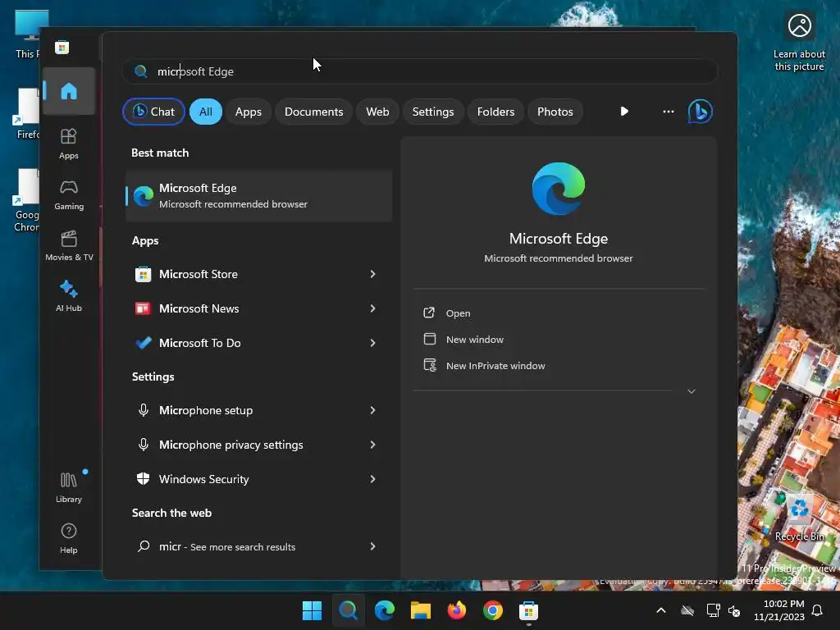840x630 pixels.
Task: Open Windows Security settings result
Action: point(258,479)
